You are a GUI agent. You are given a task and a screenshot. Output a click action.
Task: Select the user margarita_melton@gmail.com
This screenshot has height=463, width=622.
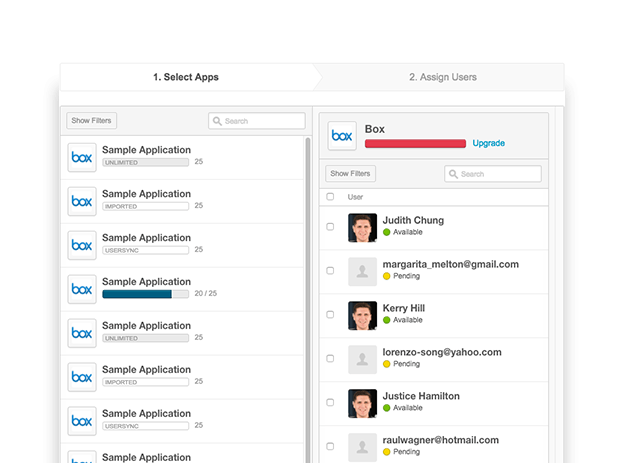(x=450, y=264)
